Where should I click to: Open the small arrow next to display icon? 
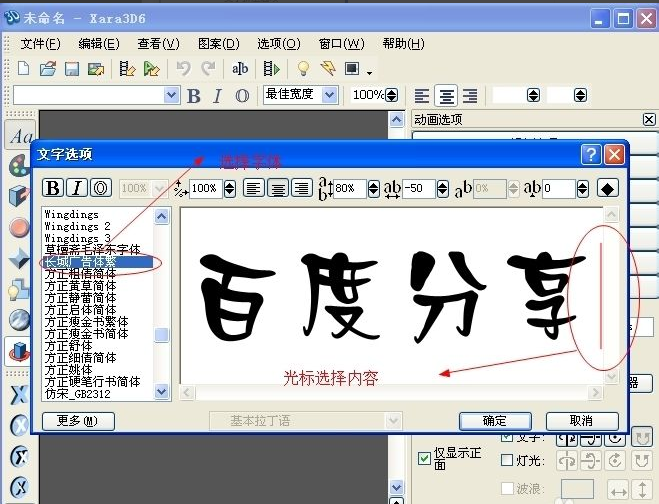(369, 72)
